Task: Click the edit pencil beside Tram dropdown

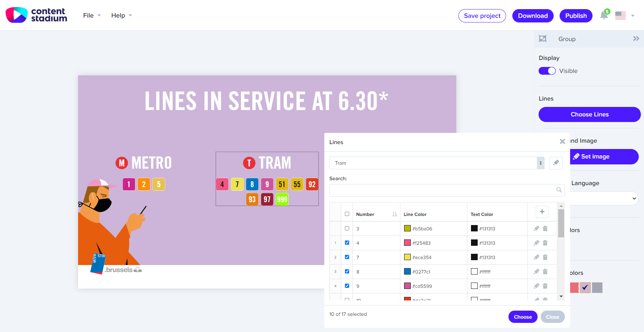Action: pyautogui.click(x=556, y=163)
